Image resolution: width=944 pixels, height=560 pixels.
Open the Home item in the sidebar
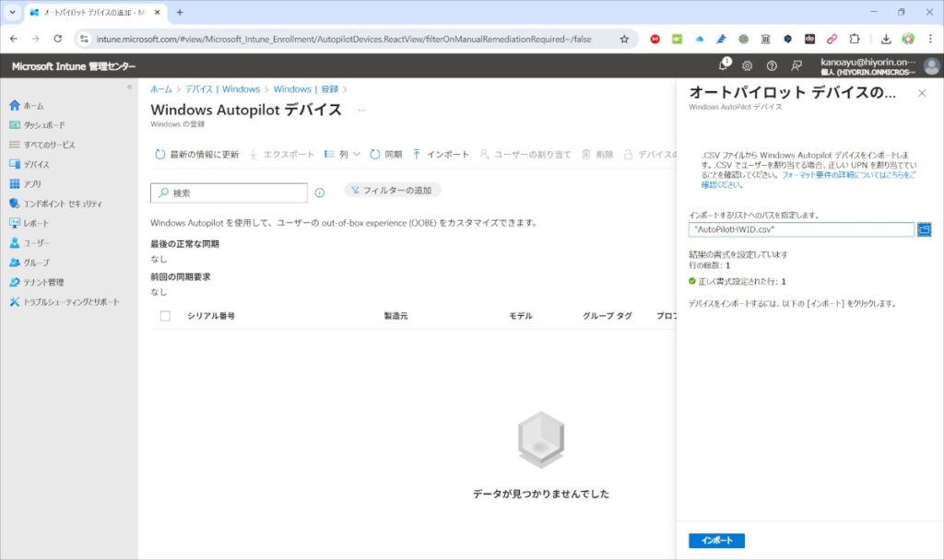[27, 106]
